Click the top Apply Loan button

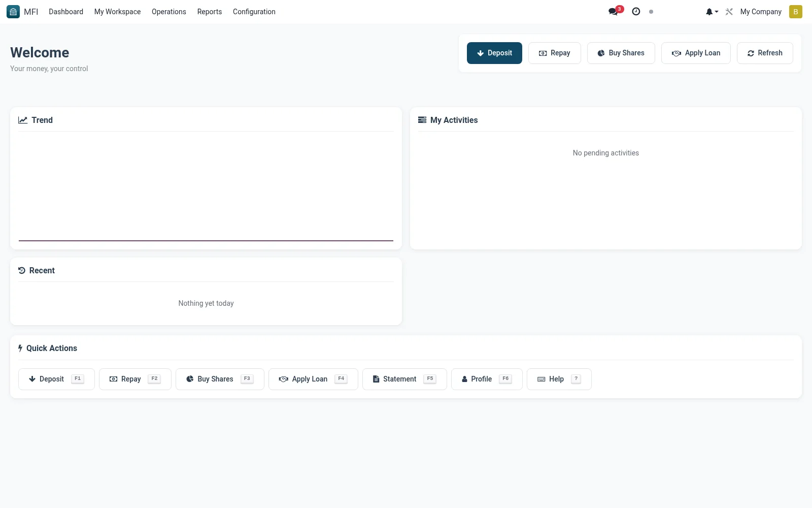click(x=696, y=53)
